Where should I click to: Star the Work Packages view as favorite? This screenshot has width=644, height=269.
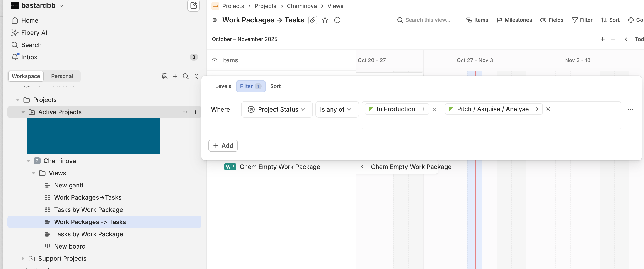(325, 20)
